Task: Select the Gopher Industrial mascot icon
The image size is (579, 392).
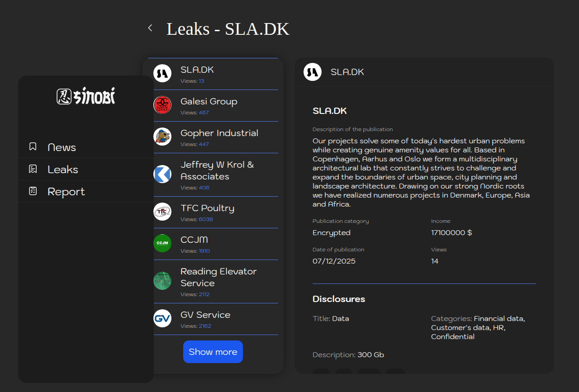Action: [x=162, y=137]
